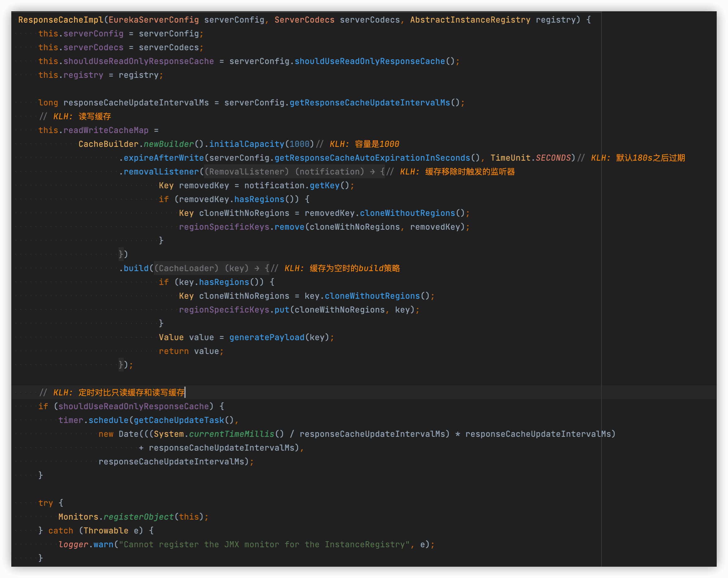Click the ServerCodecs parameter type

coord(304,20)
